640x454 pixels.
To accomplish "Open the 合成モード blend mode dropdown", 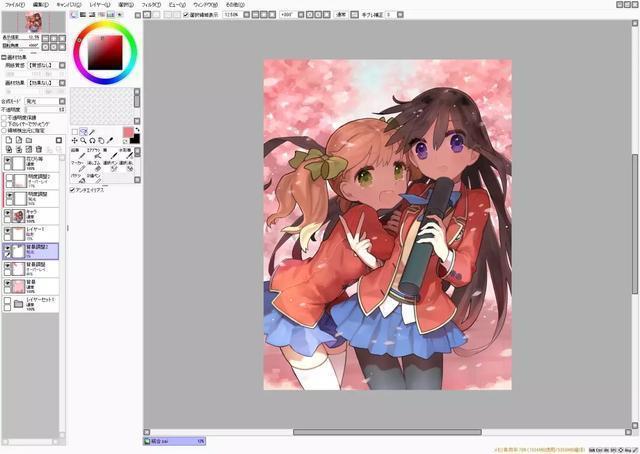I will click(x=62, y=101).
